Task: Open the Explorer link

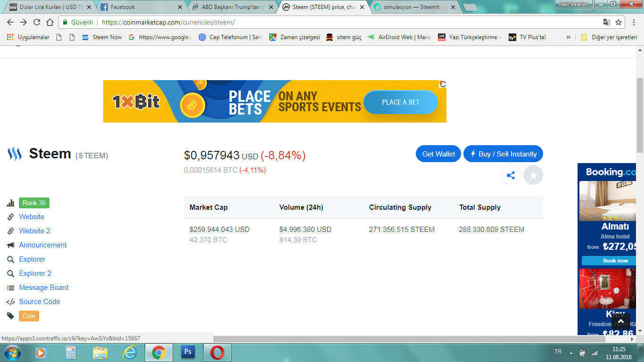Action: [32, 259]
